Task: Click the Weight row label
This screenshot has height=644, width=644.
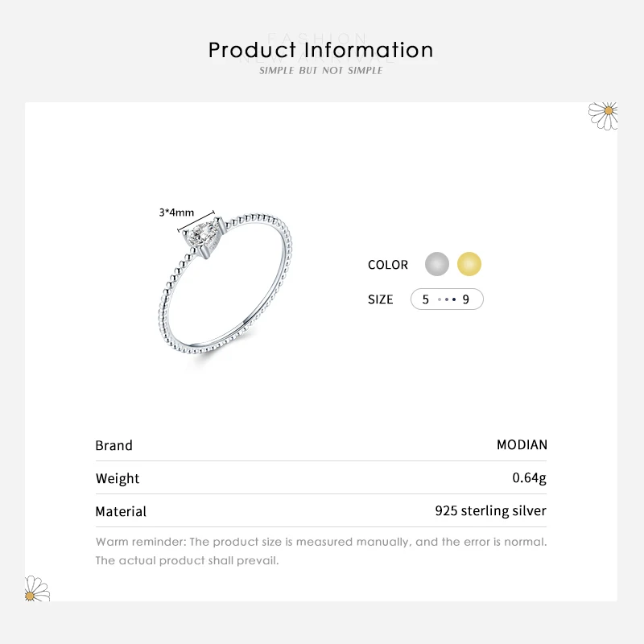Action: point(118,478)
